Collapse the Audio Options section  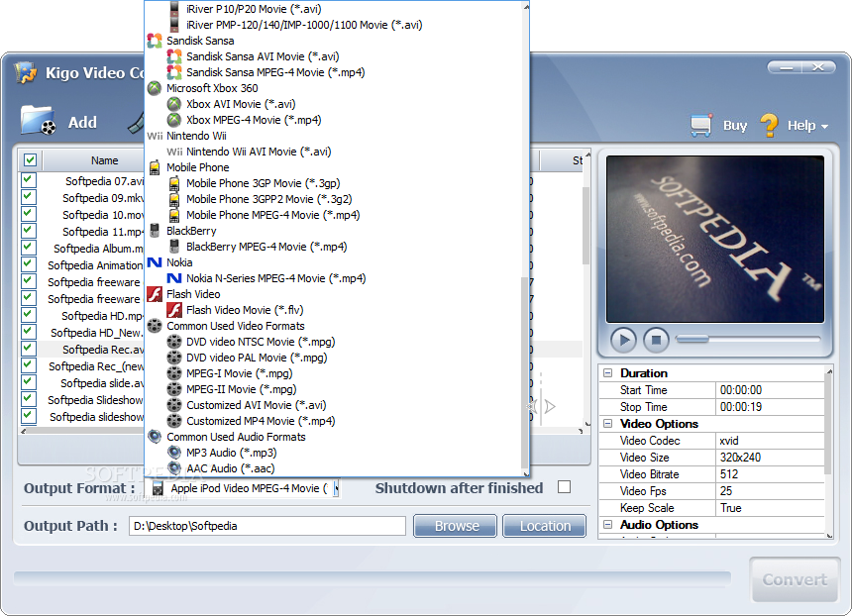tap(608, 525)
